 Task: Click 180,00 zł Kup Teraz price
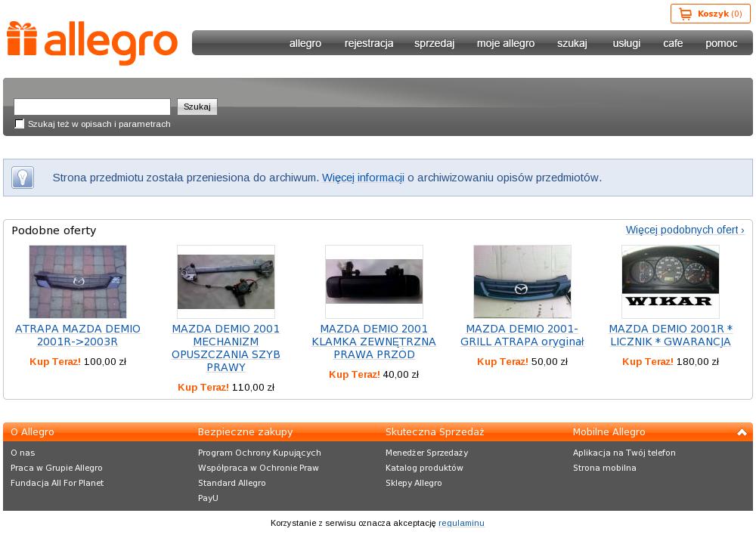[x=670, y=361]
